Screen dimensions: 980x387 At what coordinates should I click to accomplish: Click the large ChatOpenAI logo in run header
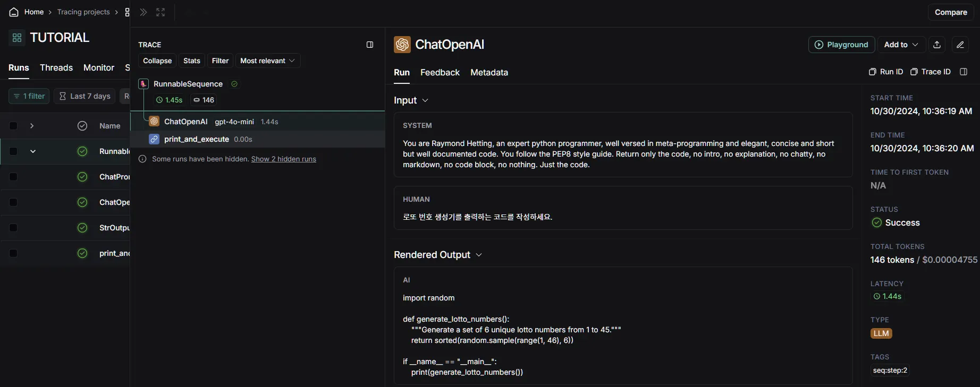402,45
